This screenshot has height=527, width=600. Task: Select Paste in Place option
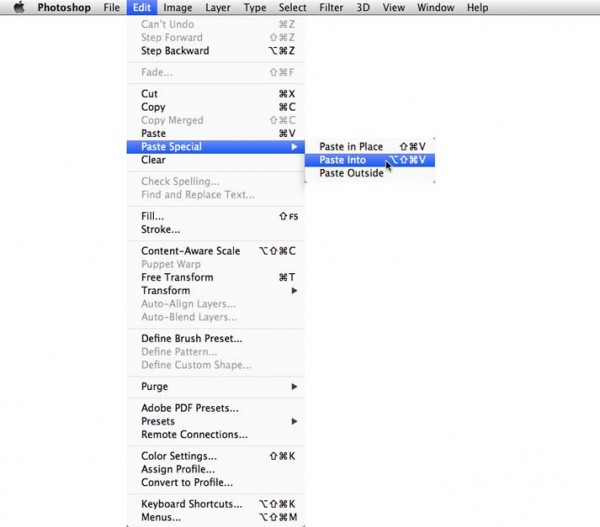click(351, 147)
